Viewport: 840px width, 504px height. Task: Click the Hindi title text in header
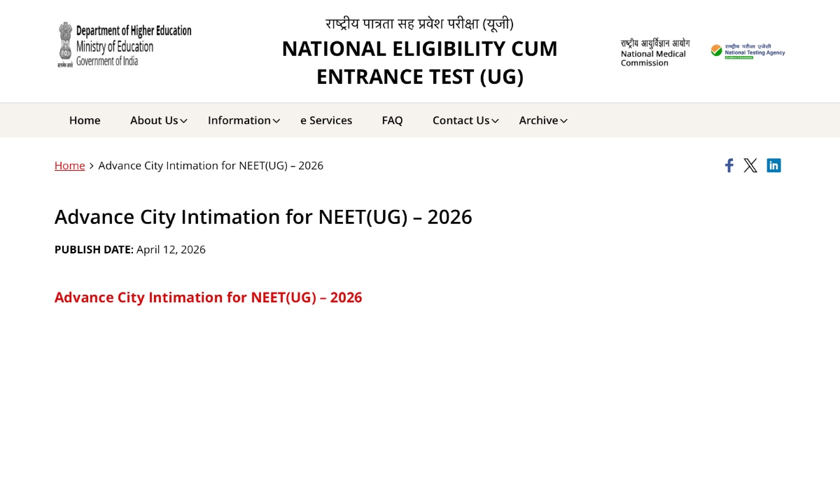click(419, 24)
